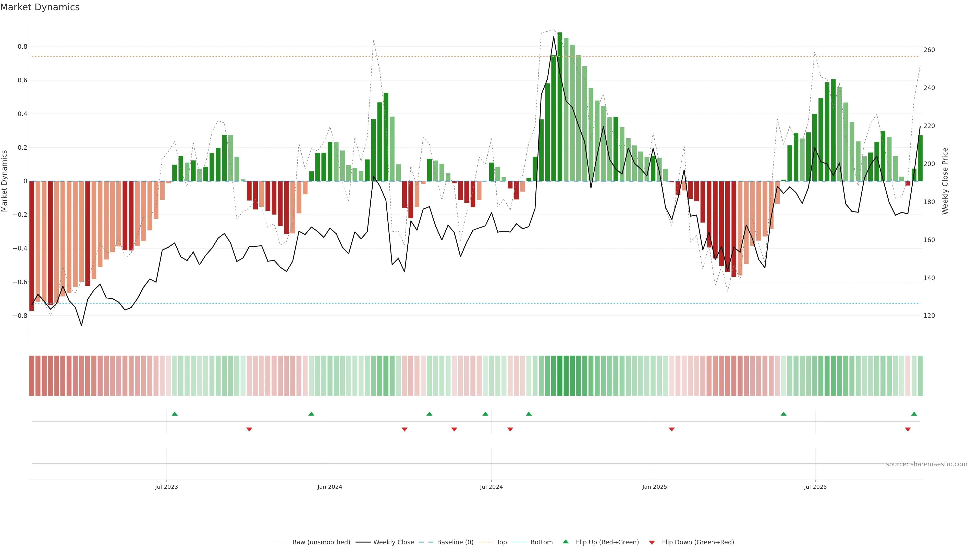
Task: Click the source: sharemaestro.com text
Action: pos(926,464)
